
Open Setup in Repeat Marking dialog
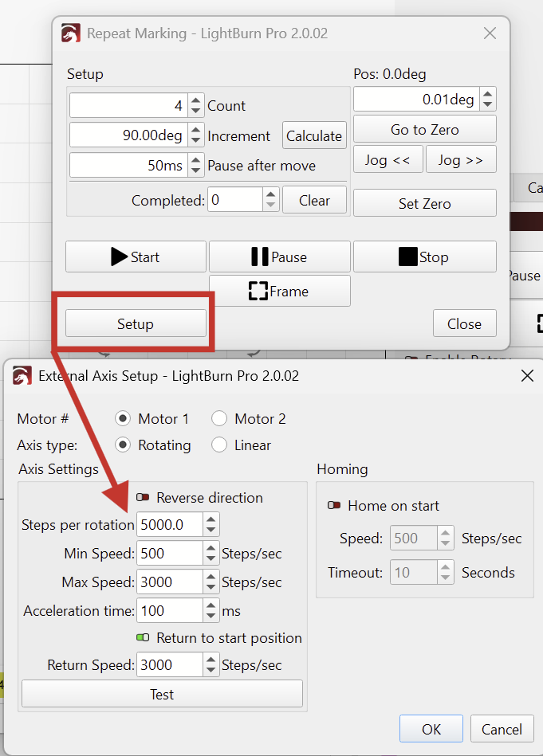[136, 323]
